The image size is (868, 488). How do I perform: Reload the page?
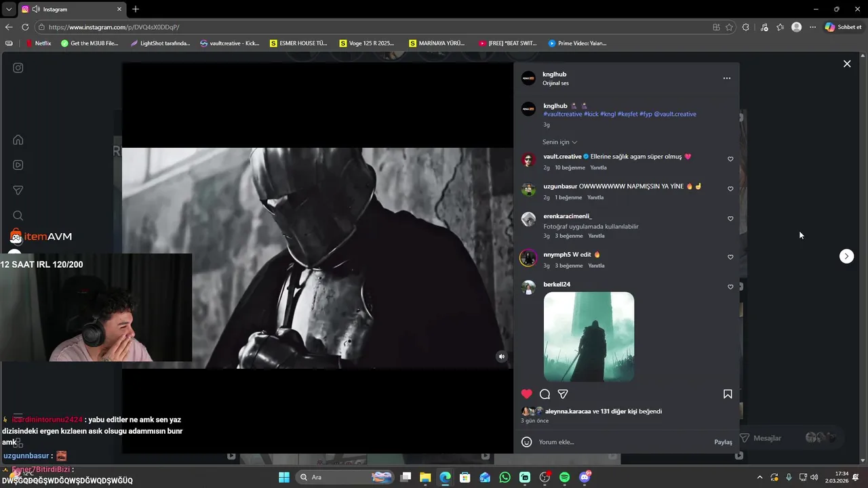pyautogui.click(x=25, y=27)
